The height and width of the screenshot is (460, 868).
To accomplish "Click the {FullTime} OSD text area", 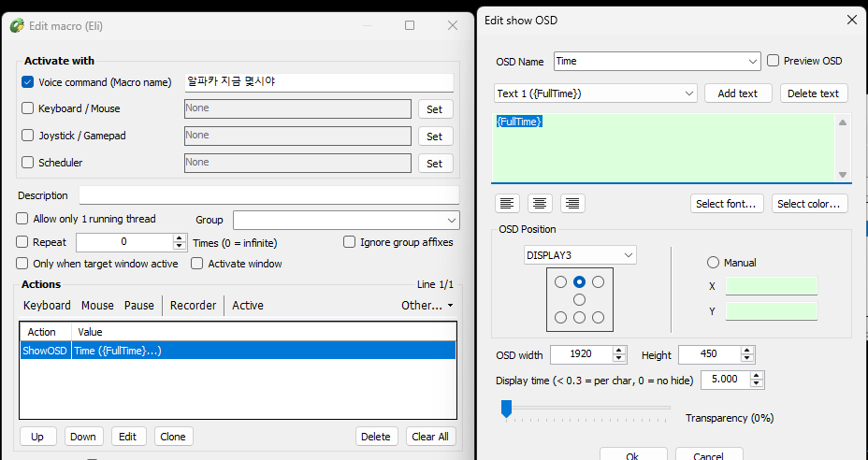I will [x=663, y=148].
